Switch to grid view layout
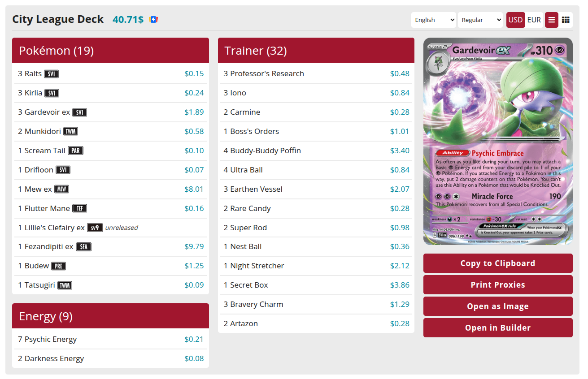Viewport: 588px width, 379px height. 566,20
